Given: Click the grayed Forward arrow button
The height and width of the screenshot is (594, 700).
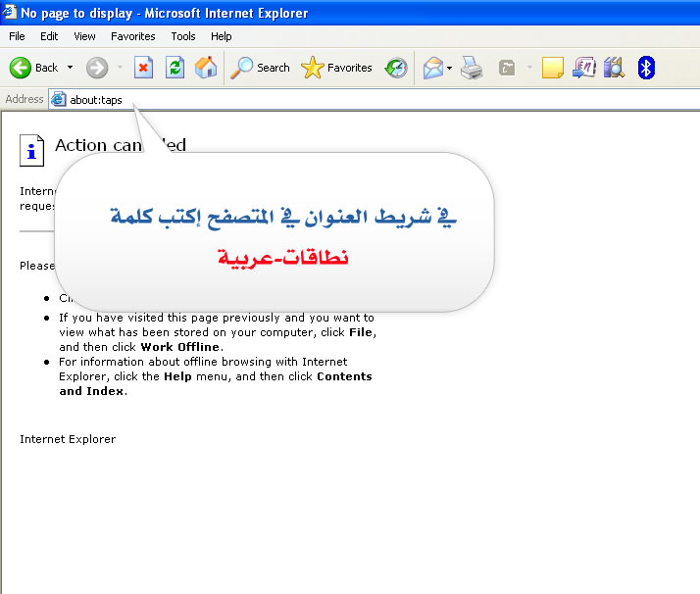Looking at the screenshot, I should (97, 68).
